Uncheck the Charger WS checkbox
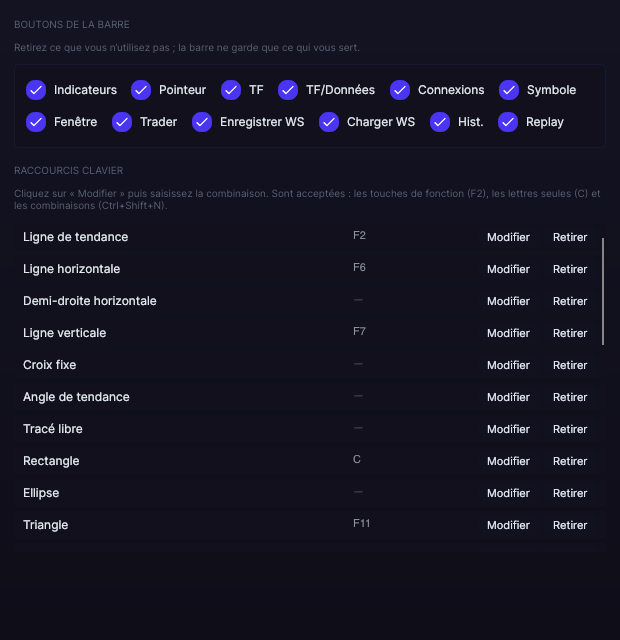Image resolution: width=620 pixels, height=640 pixels. tap(329, 122)
